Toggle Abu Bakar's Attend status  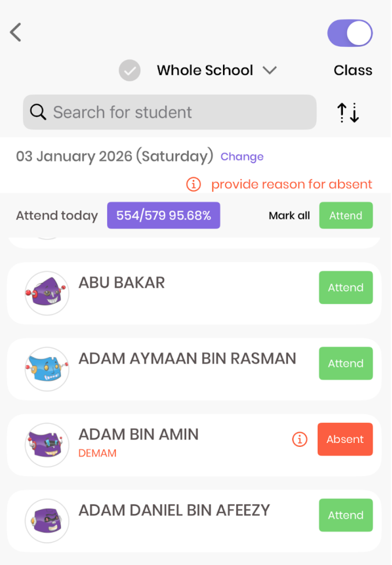(346, 287)
